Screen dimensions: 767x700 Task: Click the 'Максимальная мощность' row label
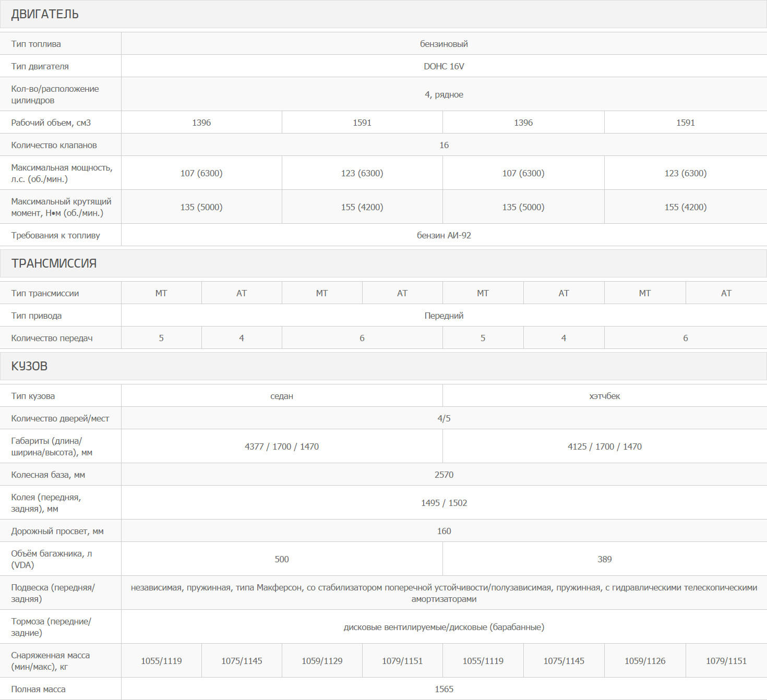point(62,173)
